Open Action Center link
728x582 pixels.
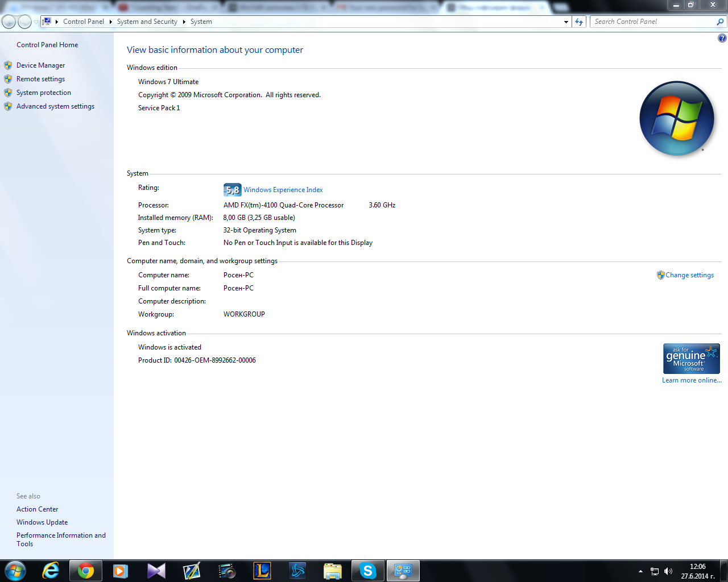(38, 509)
